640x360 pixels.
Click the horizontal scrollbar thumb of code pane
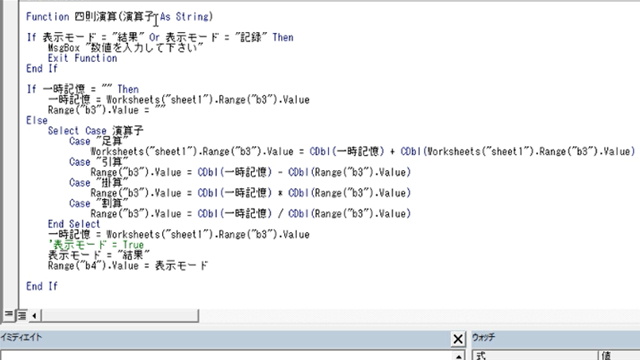(x=120, y=315)
